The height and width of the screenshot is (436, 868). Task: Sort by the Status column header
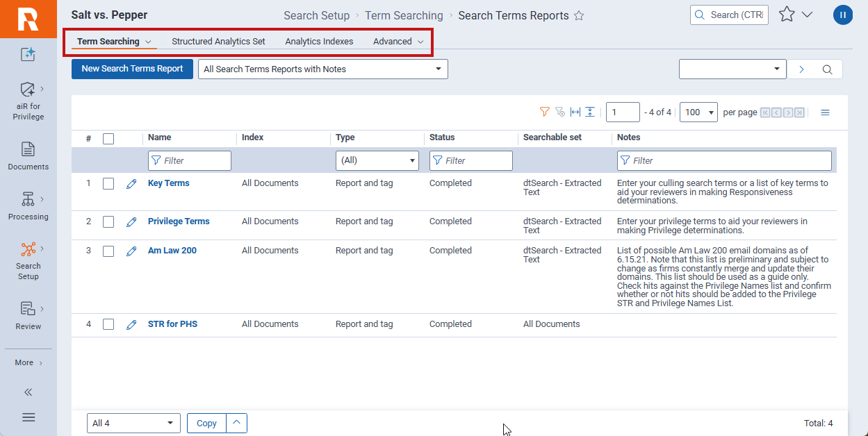pos(442,137)
